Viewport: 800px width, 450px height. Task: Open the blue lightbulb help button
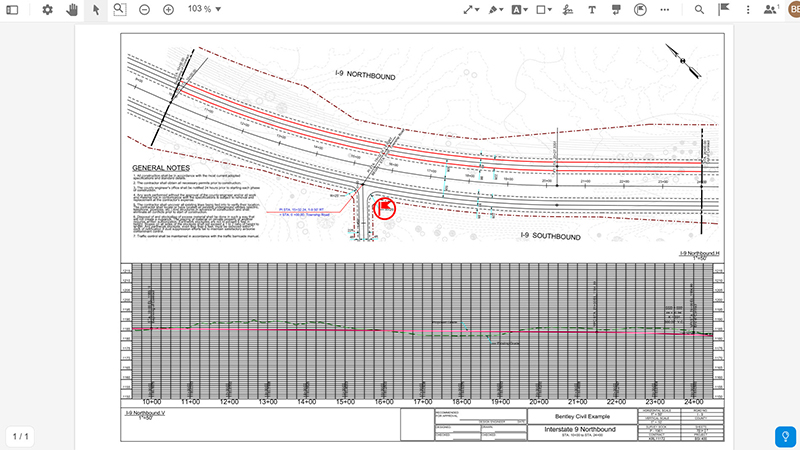[x=785, y=437]
